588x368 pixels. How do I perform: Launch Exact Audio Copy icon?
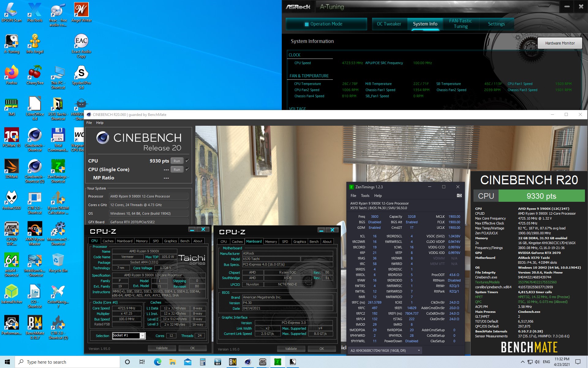[x=81, y=46]
